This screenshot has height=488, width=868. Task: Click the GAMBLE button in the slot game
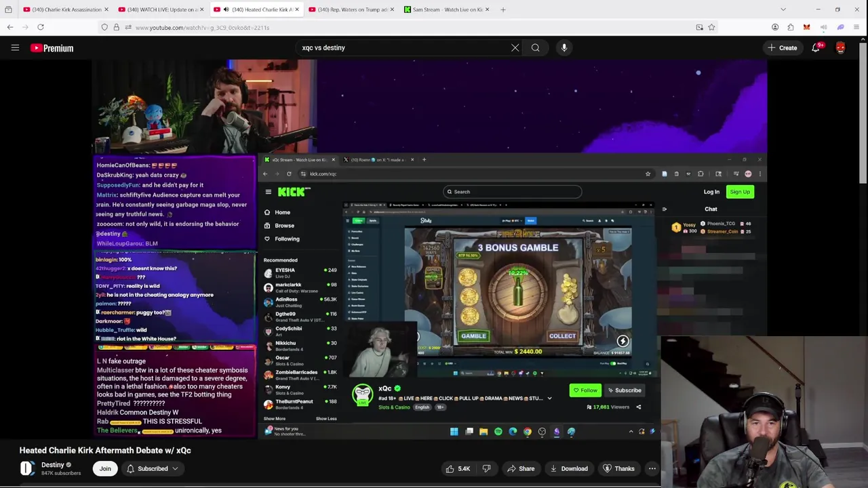473,336
